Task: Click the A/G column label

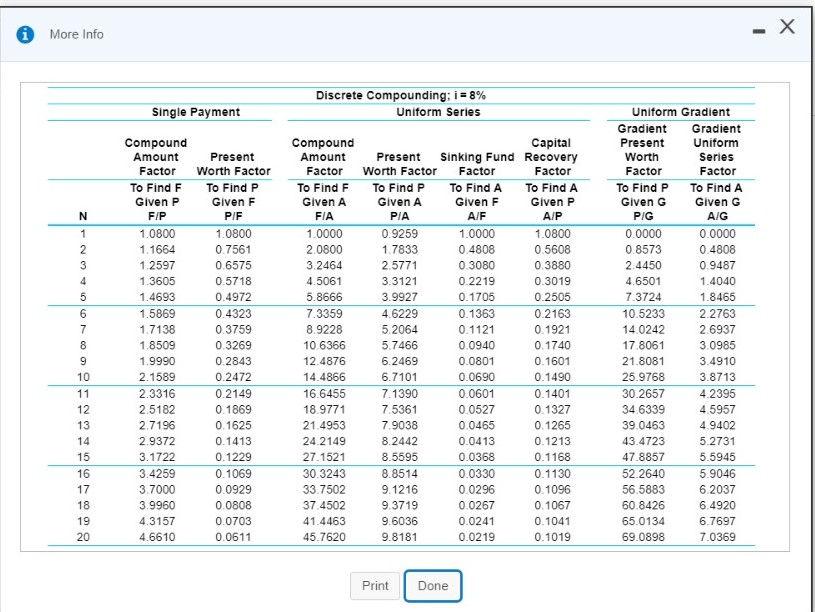Action: pos(717,216)
